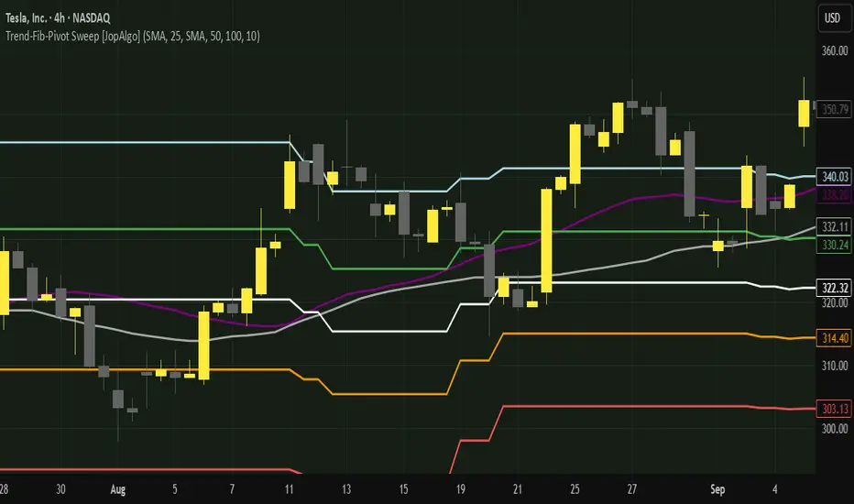Click the 11 date on time axis
This screenshot has width=854, height=504.
tap(290, 489)
